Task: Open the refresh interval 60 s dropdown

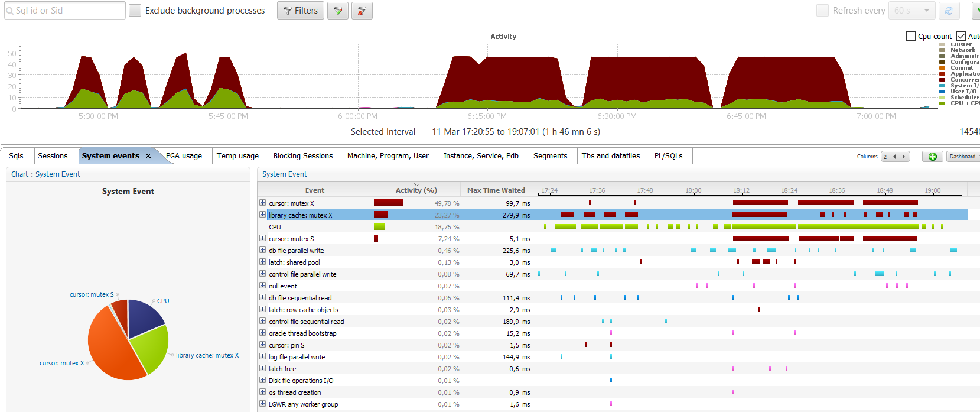Action: coord(926,11)
